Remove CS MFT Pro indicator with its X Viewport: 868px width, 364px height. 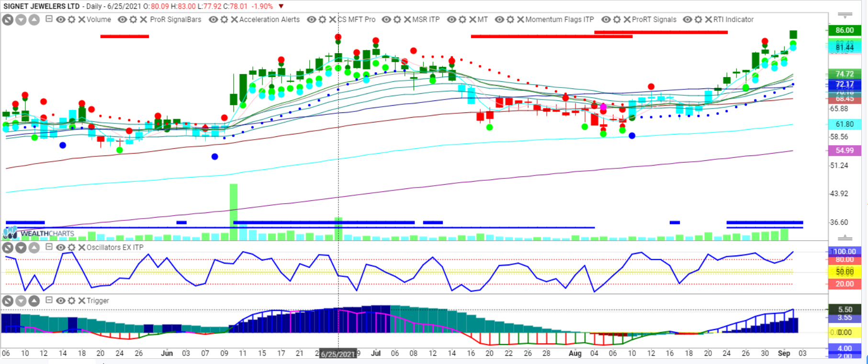pyautogui.click(x=333, y=20)
